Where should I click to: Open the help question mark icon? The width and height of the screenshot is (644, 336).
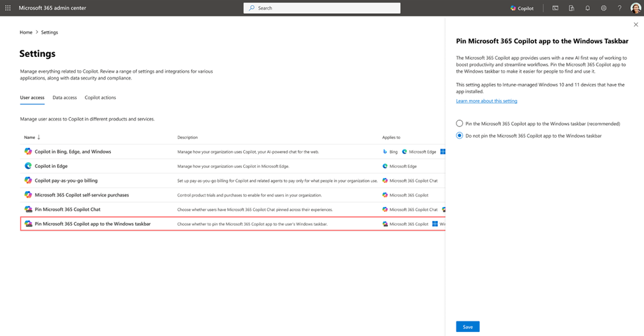coord(620,8)
